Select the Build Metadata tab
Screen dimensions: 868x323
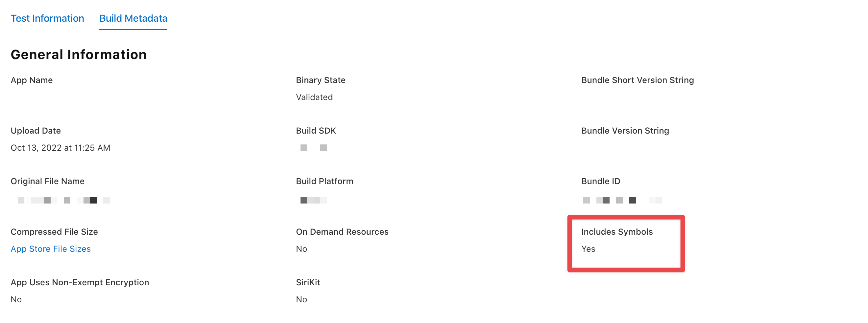[133, 18]
